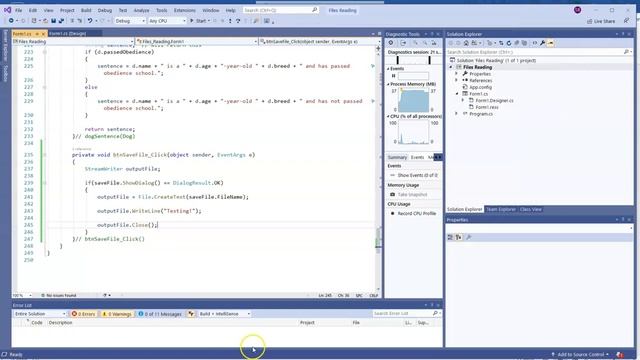Switch to the Class View tab
This screenshot has width=640, height=360.
531,209
